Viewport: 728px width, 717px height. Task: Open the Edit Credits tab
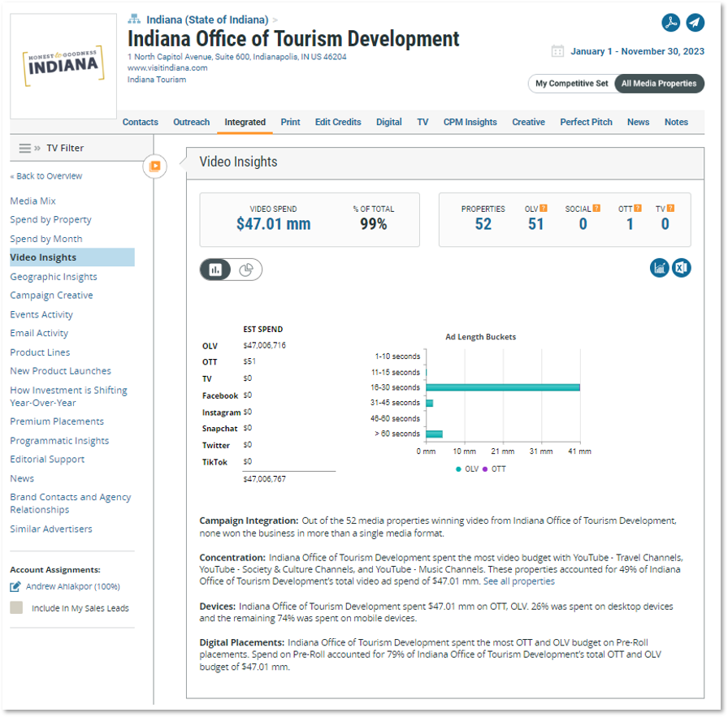click(x=338, y=122)
